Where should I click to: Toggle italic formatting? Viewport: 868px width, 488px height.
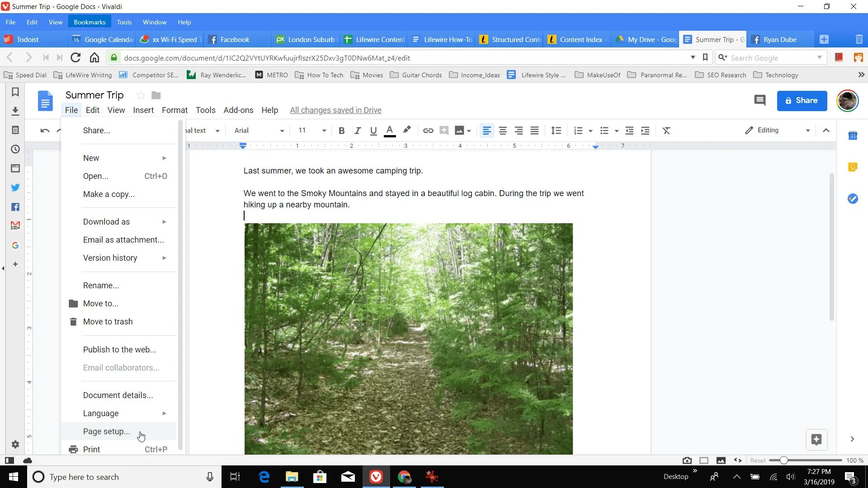click(358, 131)
